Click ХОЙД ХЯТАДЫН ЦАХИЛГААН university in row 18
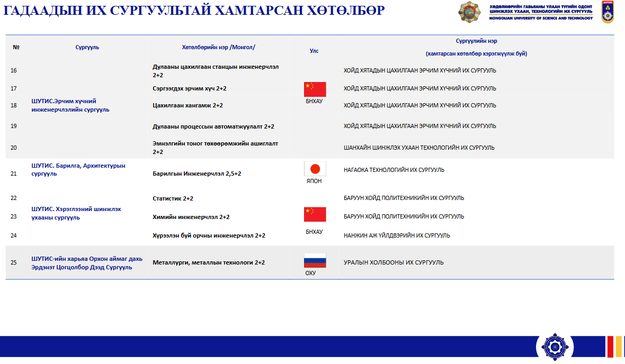 [x=419, y=105]
